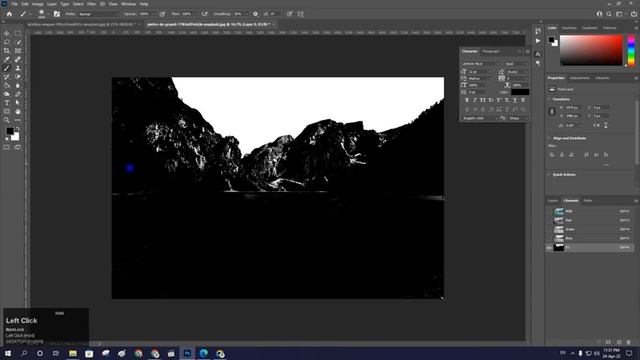
Task: Toggle visibility eye of Blue channel
Action: point(549,238)
